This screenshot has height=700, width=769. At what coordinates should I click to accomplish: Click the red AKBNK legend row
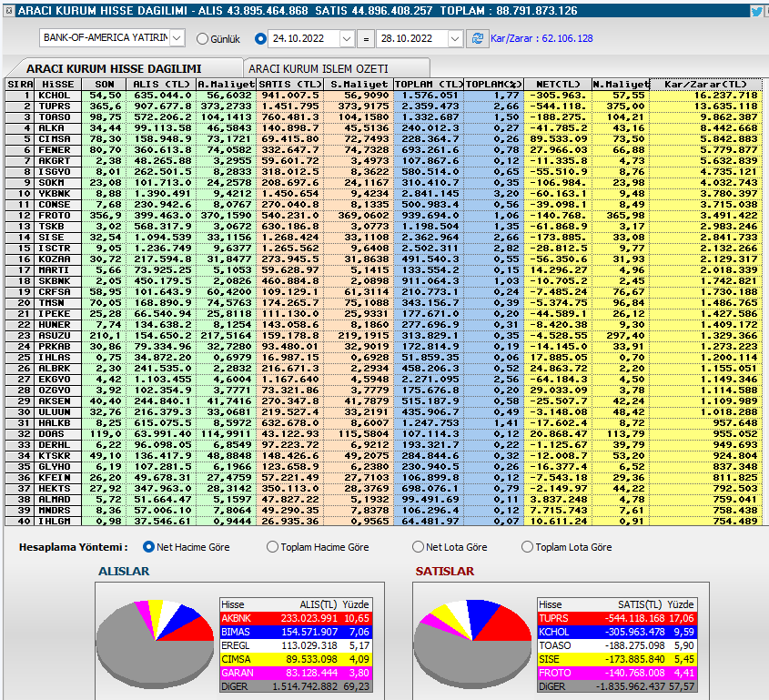(x=296, y=618)
